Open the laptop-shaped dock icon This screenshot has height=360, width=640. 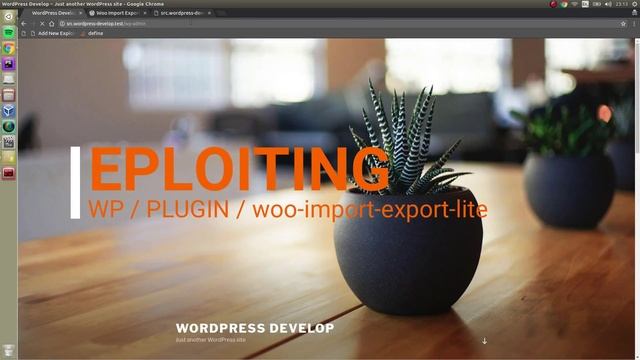[x=9, y=79]
